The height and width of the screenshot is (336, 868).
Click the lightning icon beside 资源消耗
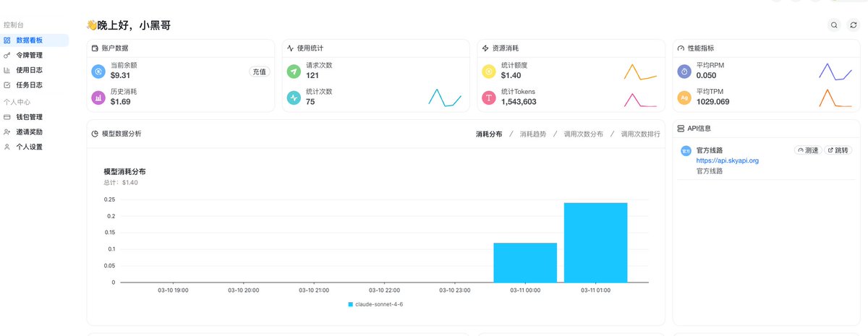coord(486,48)
